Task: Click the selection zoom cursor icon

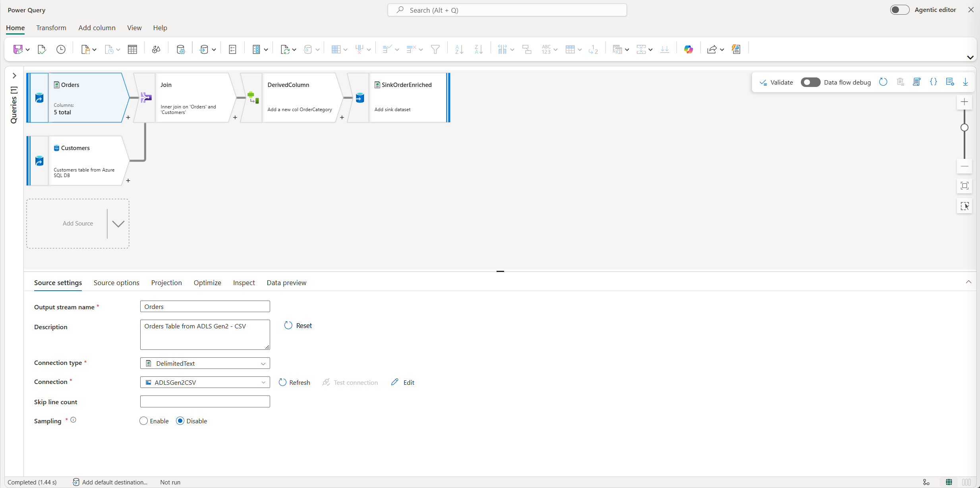Action: (x=964, y=206)
